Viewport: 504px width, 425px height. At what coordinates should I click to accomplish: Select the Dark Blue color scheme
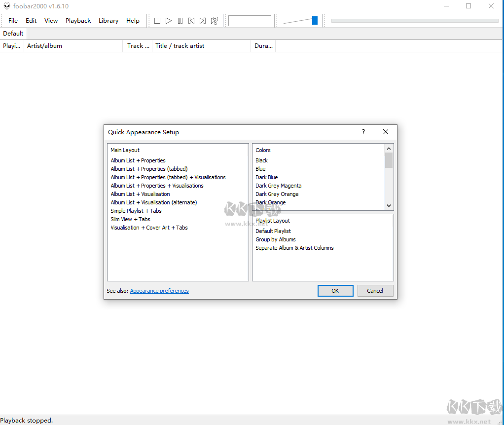coord(266,177)
